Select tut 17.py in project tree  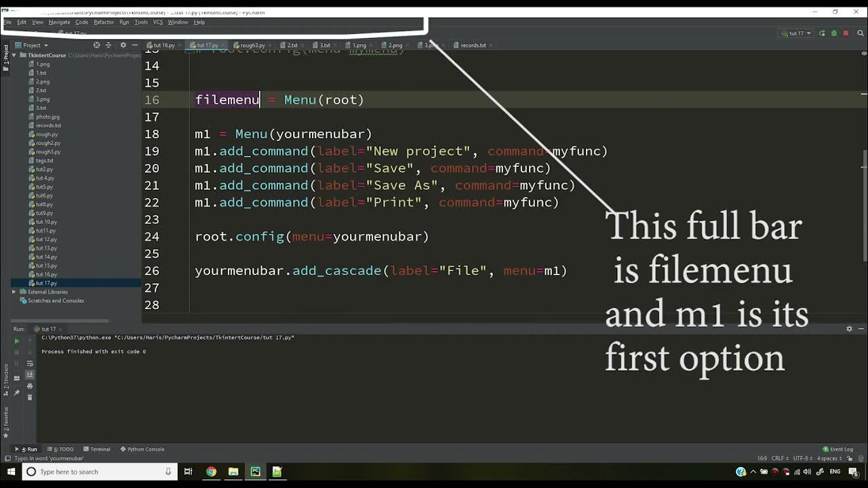[x=46, y=283]
